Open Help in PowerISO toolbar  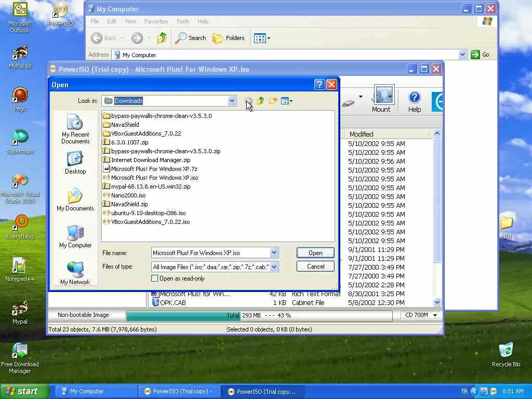(x=414, y=101)
